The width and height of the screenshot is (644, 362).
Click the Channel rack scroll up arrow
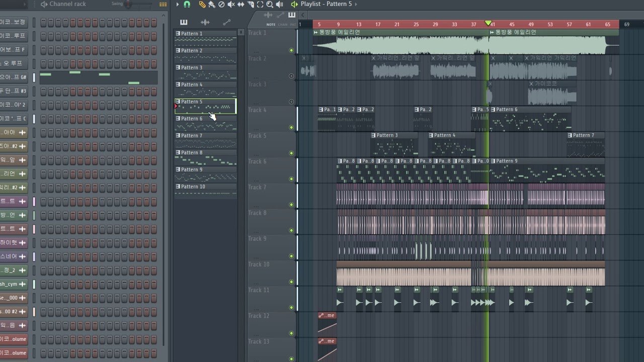tap(164, 15)
